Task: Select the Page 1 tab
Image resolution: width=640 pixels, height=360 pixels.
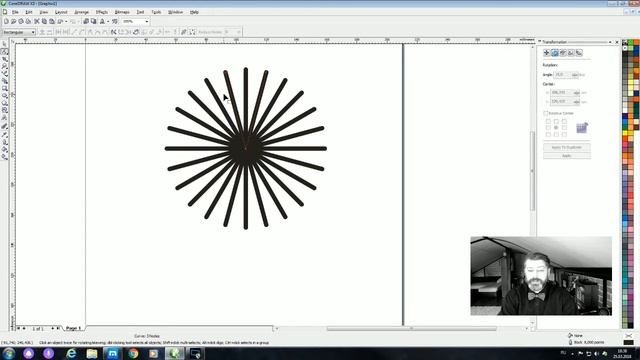Action: click(73, 328)
